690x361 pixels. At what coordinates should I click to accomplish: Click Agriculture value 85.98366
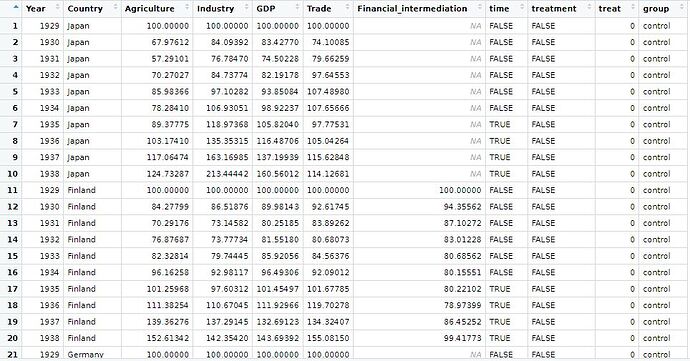[170, 92]
